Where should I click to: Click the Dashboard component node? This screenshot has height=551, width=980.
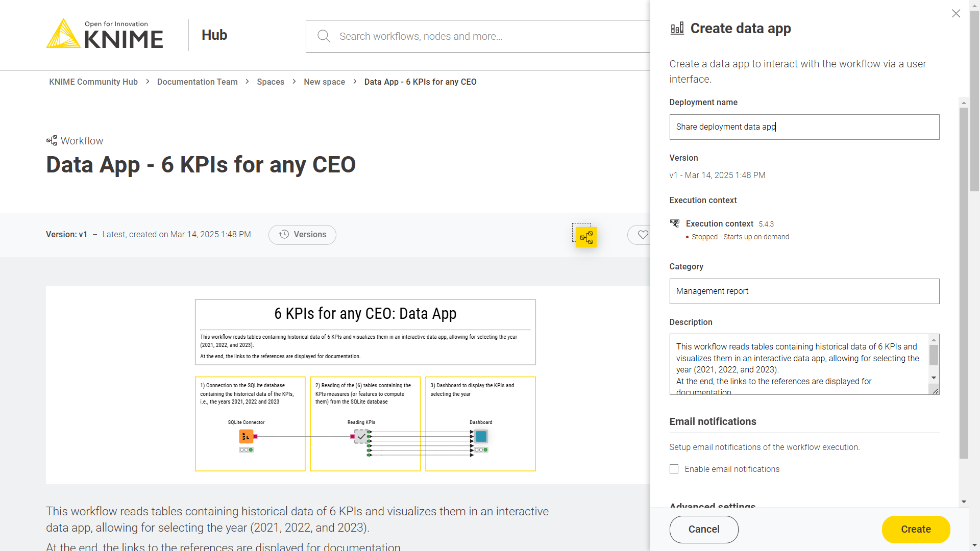click(x=481, y=437)
